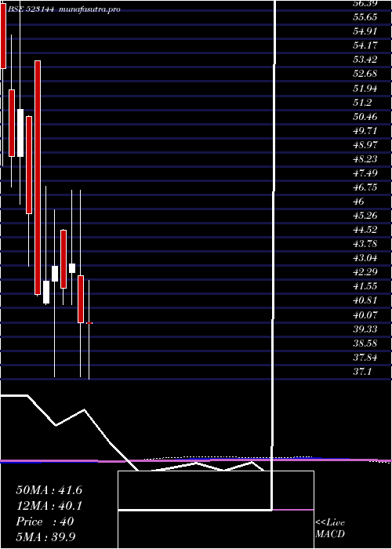Viewport: 392px width, 549px height.
Task: Click the 56.39 price axis label
Action: tap(365, 3)
